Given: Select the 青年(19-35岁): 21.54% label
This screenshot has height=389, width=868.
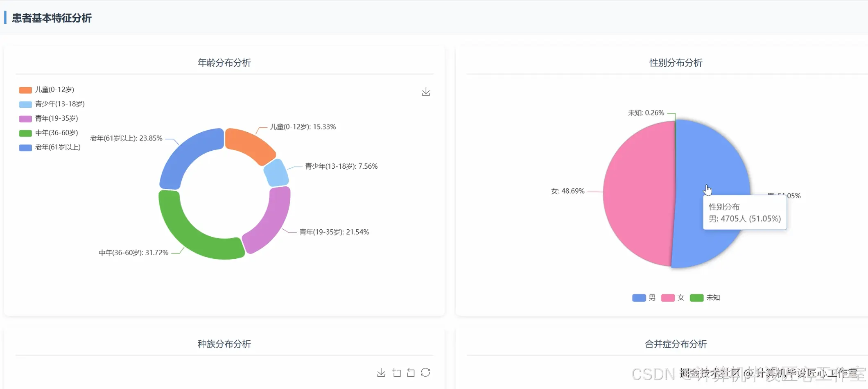Looking at the screenshot, I should tap(334, 232).
